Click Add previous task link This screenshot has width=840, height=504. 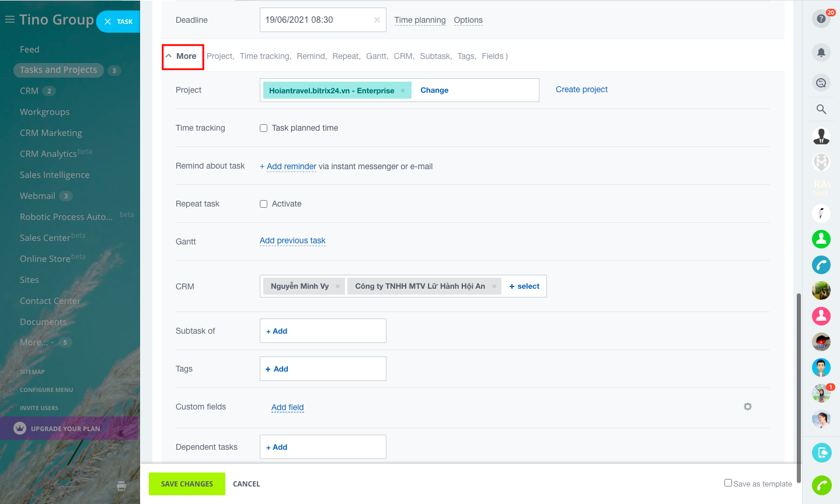pos(292,240)
